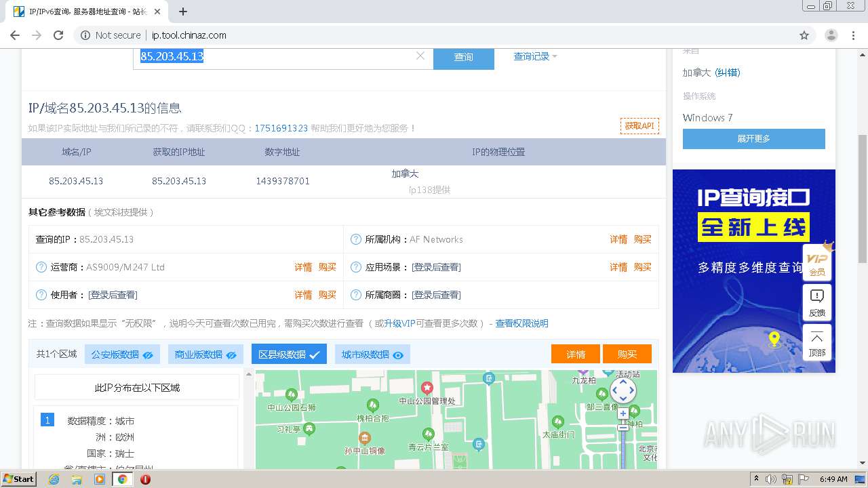Click the Not secure site info indicator
868x488 pixels.
point(111,35)
